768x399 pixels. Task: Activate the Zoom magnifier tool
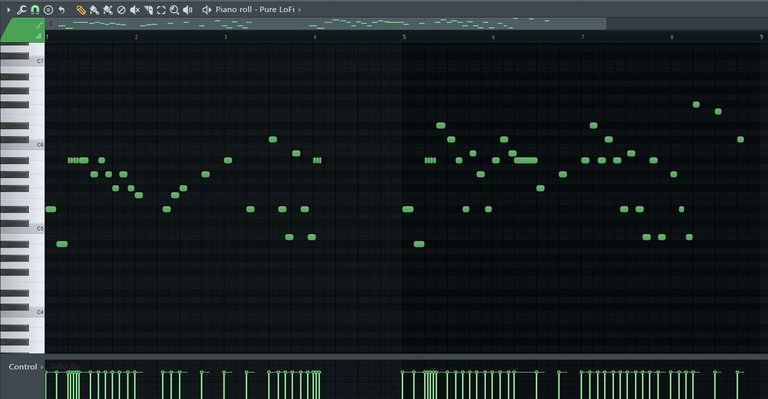(174, 9)
